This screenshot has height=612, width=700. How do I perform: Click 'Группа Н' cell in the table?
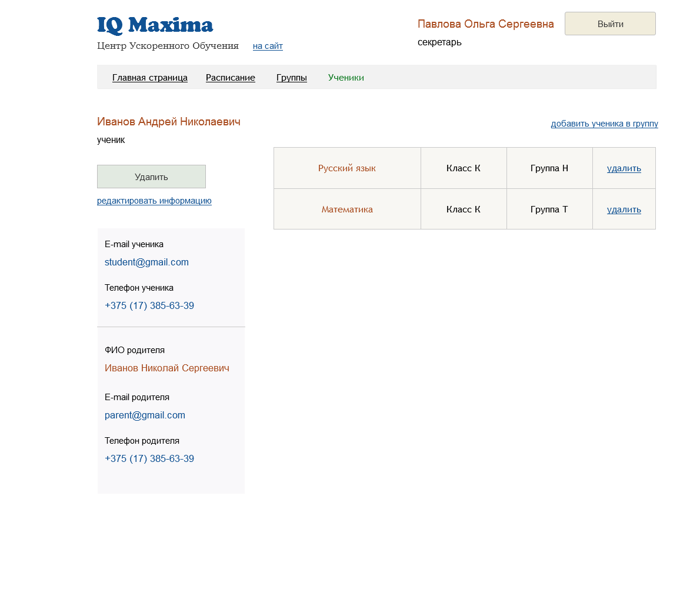tap(549, 168)
